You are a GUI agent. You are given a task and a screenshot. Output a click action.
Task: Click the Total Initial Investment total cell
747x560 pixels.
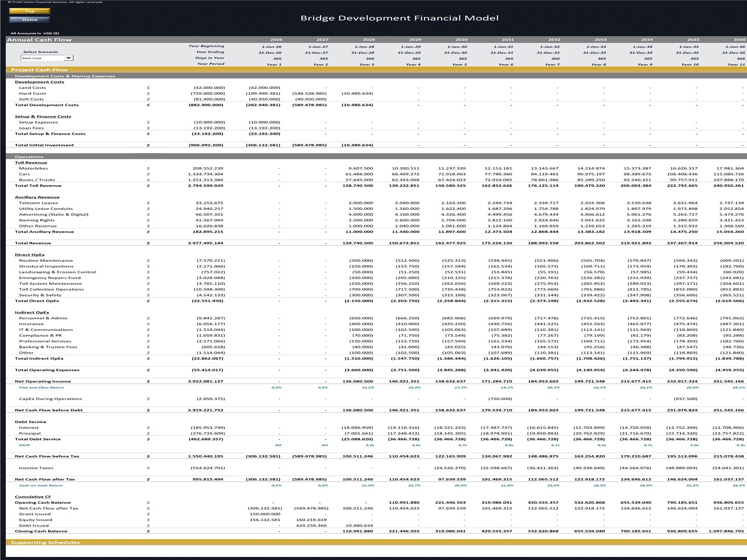point(206,145)
